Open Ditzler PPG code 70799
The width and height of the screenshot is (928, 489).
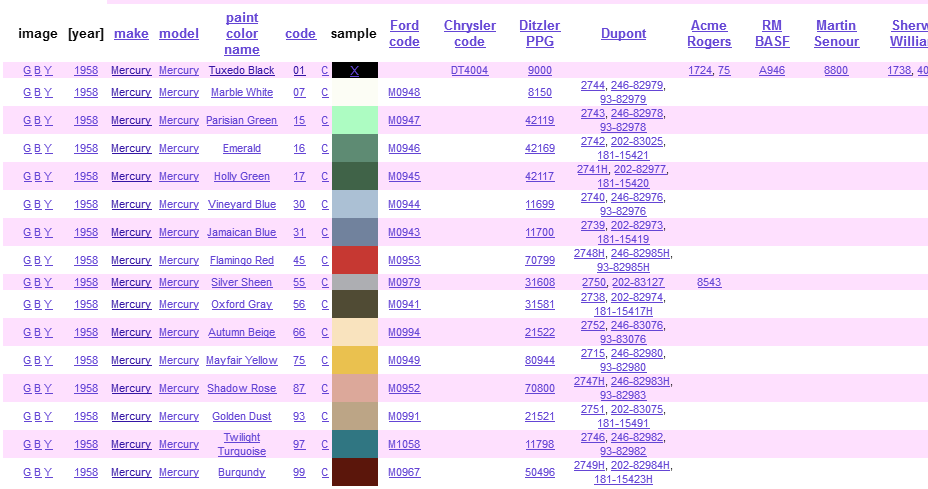coord(540,260)
